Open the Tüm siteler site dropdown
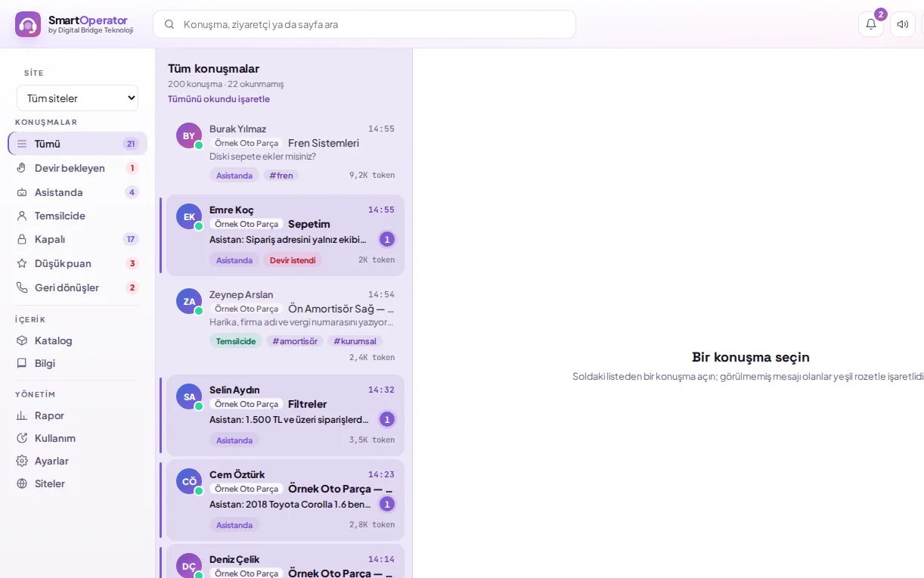 tap(78, 98)
